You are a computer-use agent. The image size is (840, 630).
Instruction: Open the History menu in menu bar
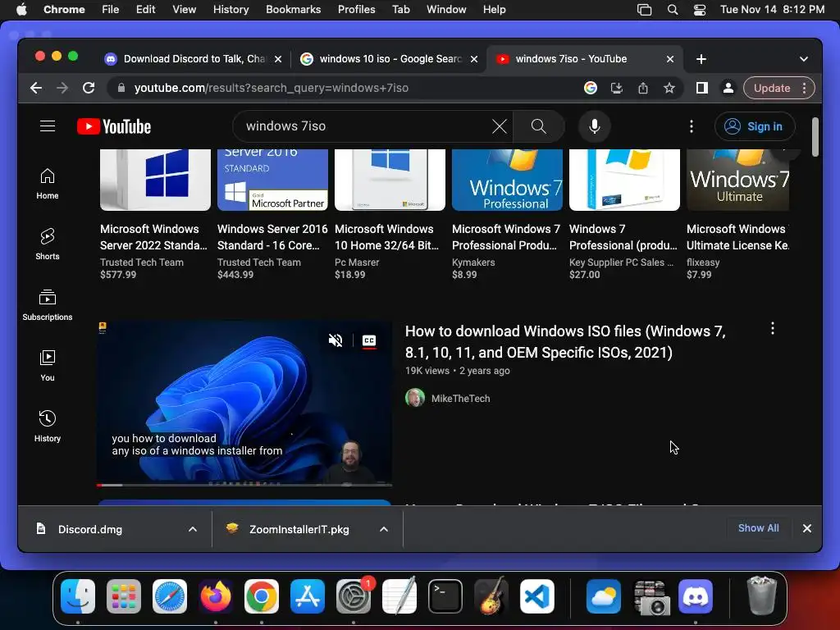(x=231, y=9)
